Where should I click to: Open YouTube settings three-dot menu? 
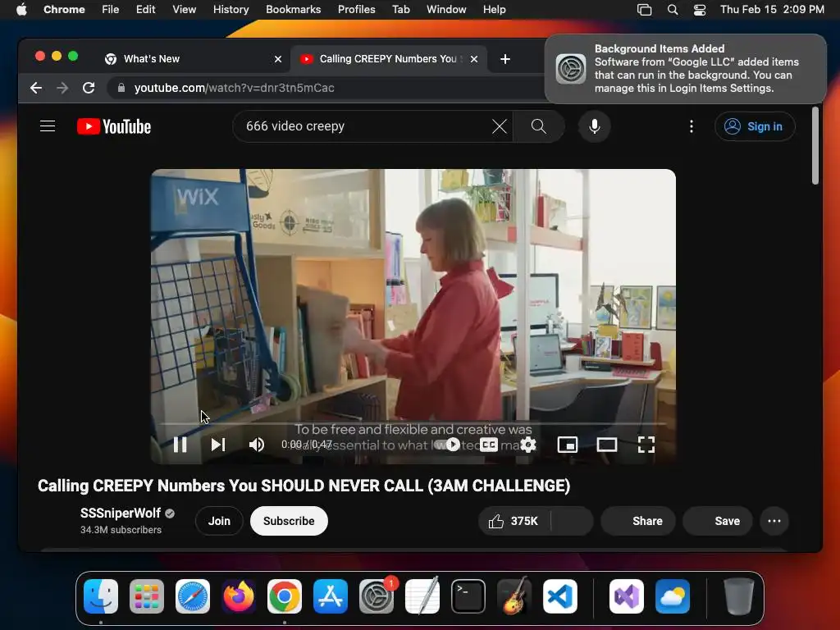(x=691, y=126)
